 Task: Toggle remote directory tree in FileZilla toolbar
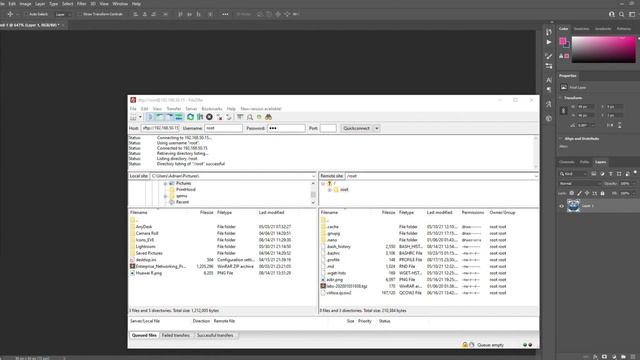click(x=169, y=117)
